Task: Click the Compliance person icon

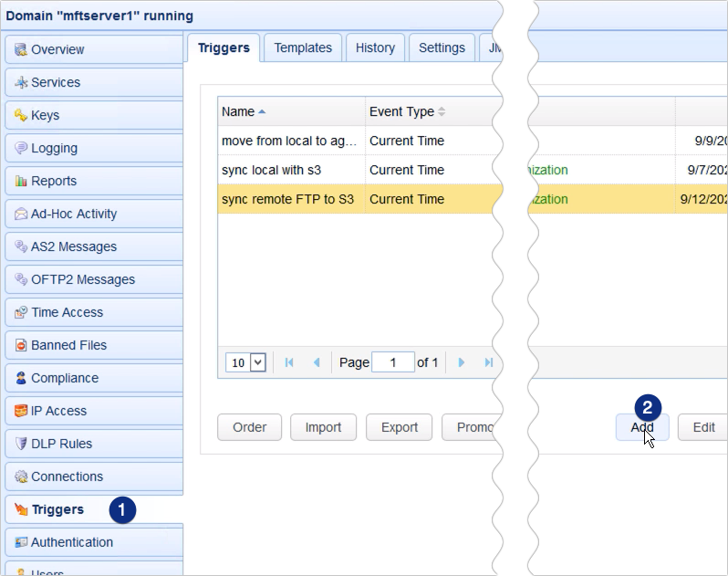Action: tap(20, 378)
